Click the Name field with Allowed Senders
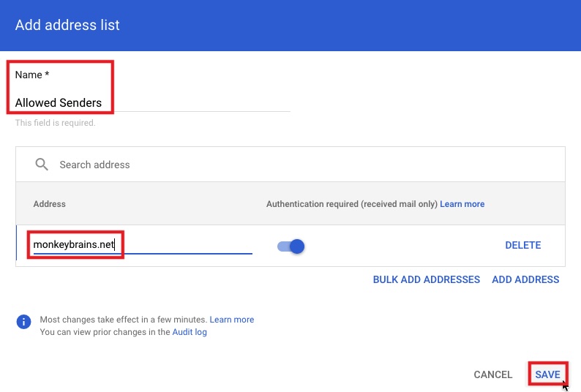 146,103
